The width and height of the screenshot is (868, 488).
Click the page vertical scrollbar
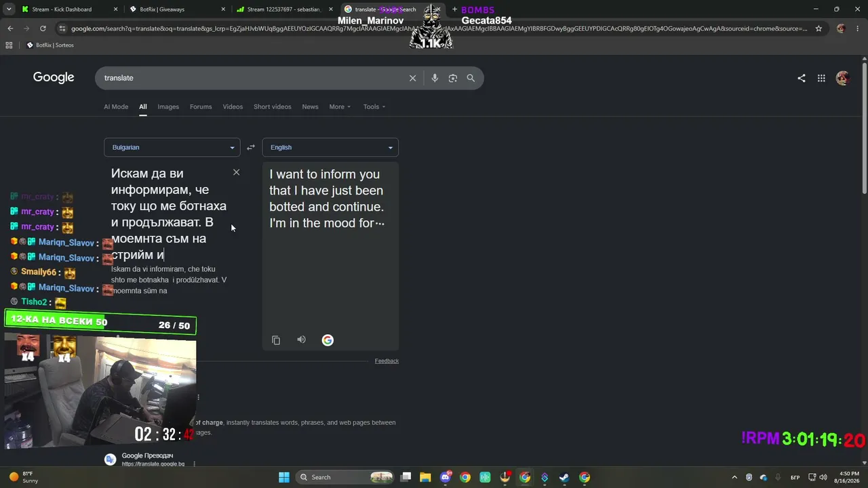[865, 127]
